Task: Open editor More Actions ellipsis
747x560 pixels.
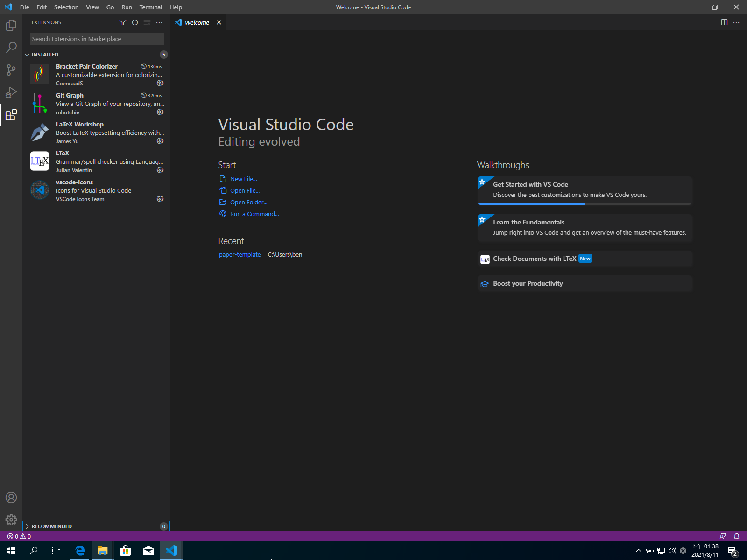Action: [x=736, y=22]
